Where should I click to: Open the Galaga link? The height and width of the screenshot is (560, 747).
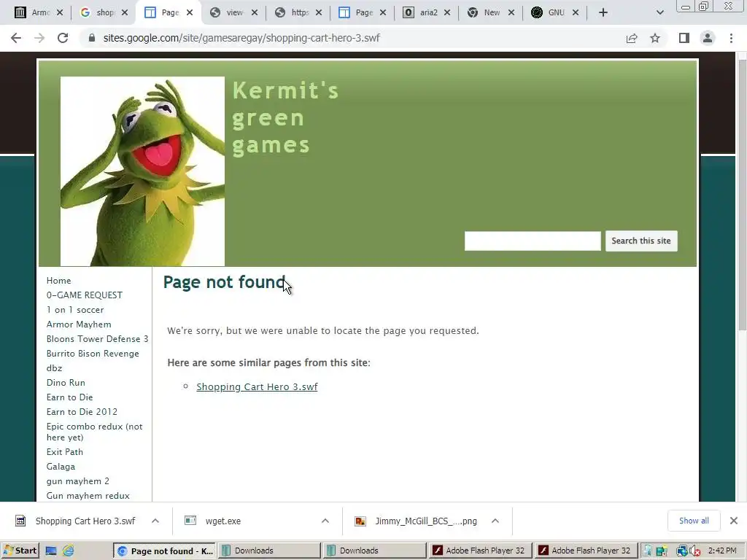[61, 467]
